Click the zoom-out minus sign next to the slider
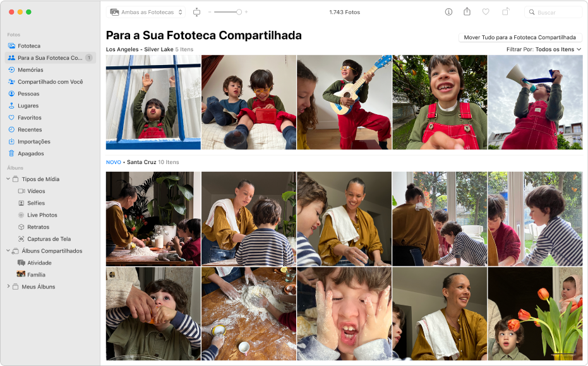Image resolution: width=588 pixels, height=366 pixels. [210, 12]
